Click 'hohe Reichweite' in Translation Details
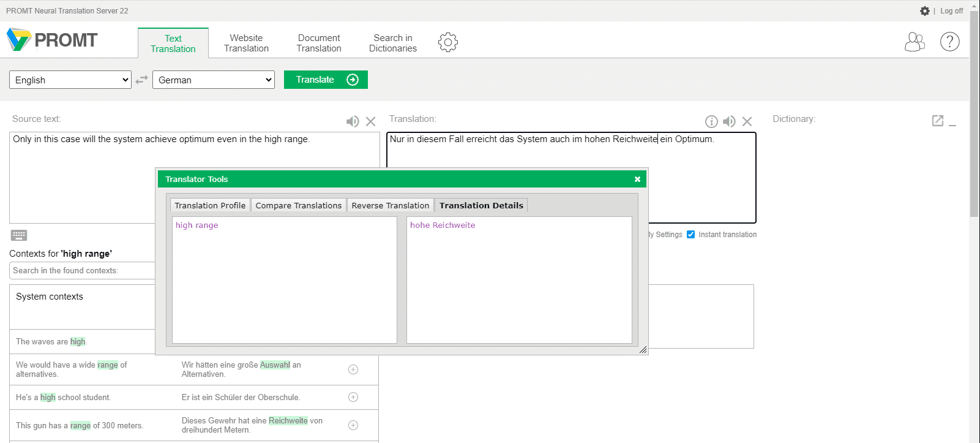980x443 pixels. [443, 225]
